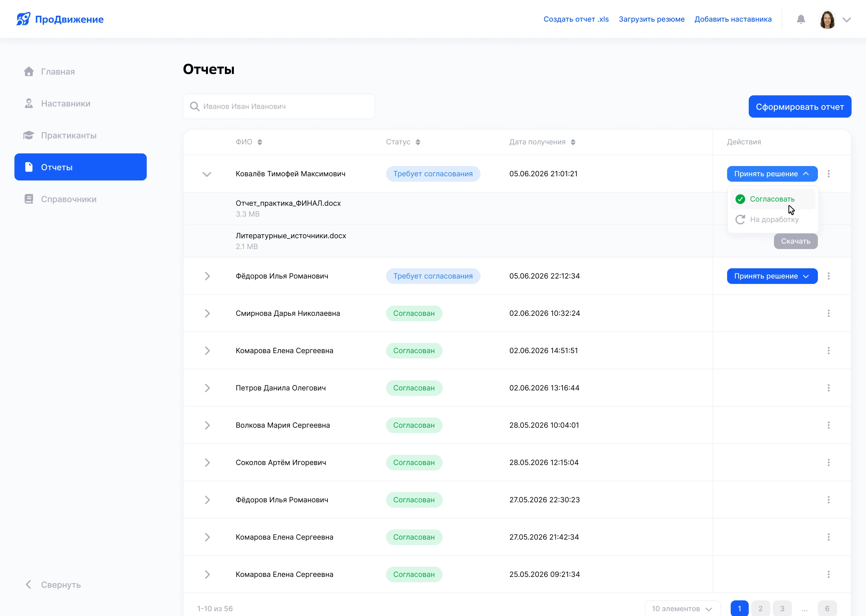The height and width of the screenshot is (616, 866).
Task: Click Сформировать отчет button
Action: tap(800, 106)
